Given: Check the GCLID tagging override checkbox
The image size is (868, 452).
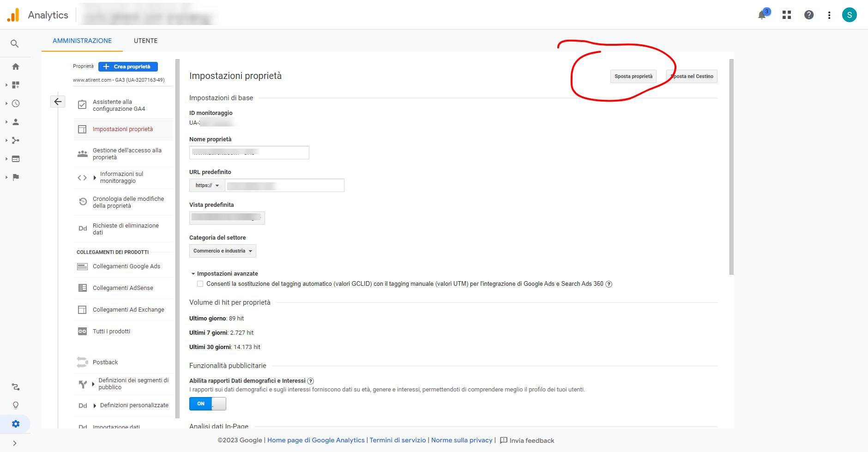Looking at the screenshot, I should click(200, 284).
